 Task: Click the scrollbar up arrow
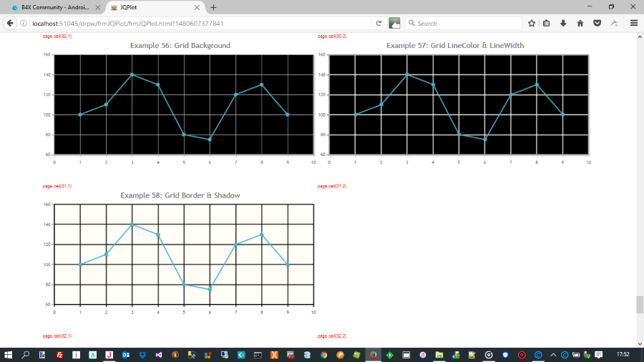click(x=640, y=37)
